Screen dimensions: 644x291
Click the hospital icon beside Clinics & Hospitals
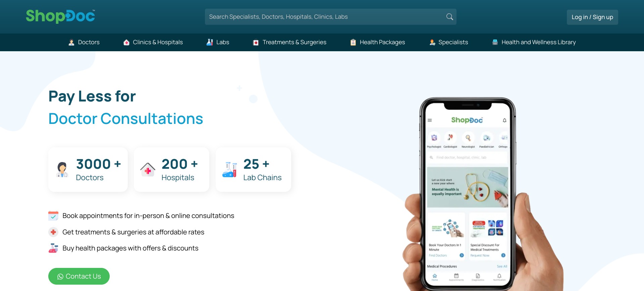click(126, 42)
